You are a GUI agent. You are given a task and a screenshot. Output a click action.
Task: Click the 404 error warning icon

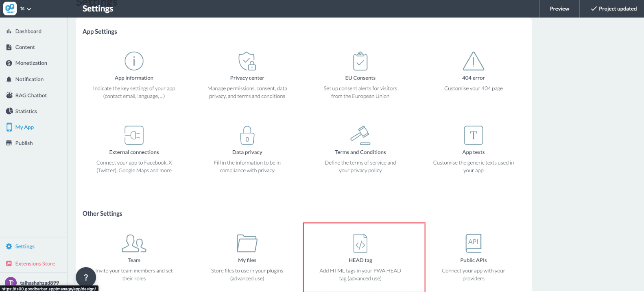[x=474, y=61]
